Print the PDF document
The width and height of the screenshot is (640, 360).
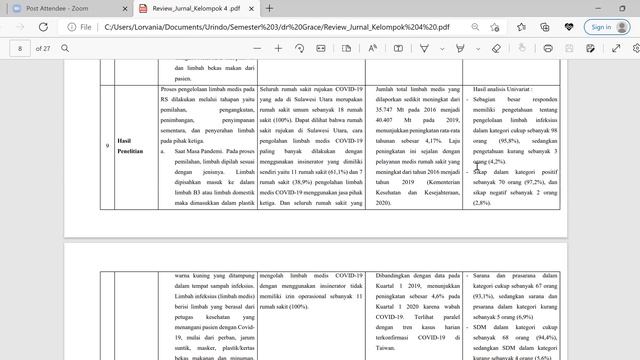pyautogui.click(x=548, y=48)
